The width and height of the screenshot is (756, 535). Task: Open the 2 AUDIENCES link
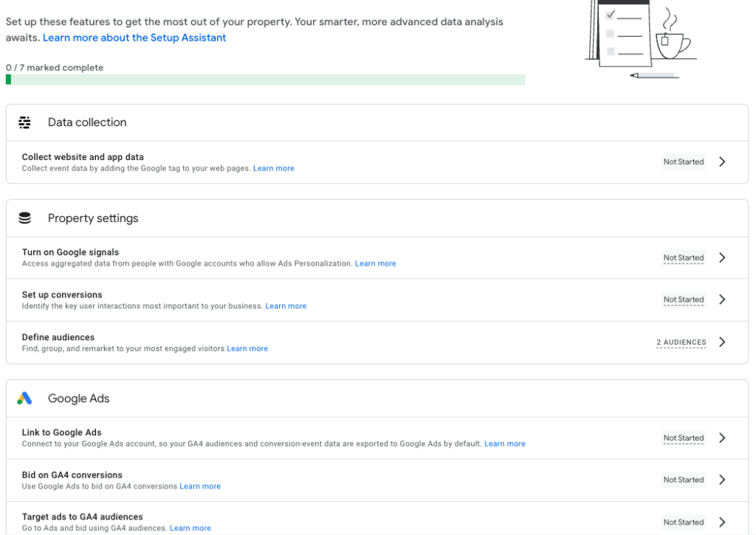tap(681, 342)
